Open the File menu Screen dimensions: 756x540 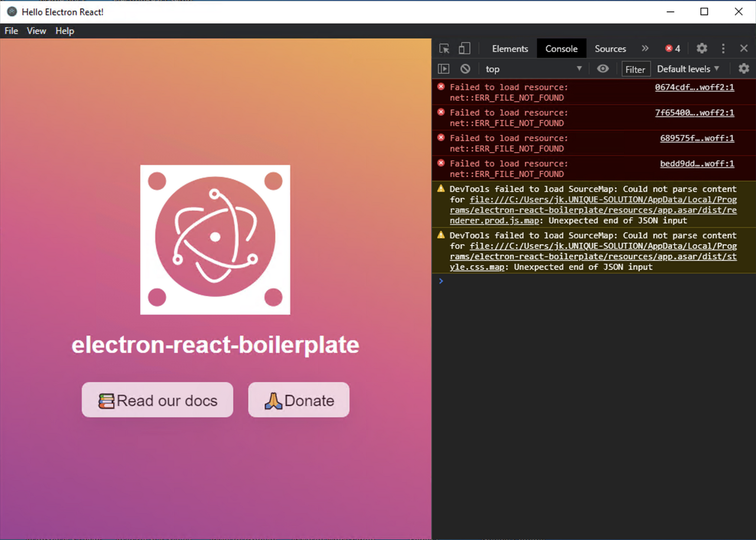(x=11, y=31)
